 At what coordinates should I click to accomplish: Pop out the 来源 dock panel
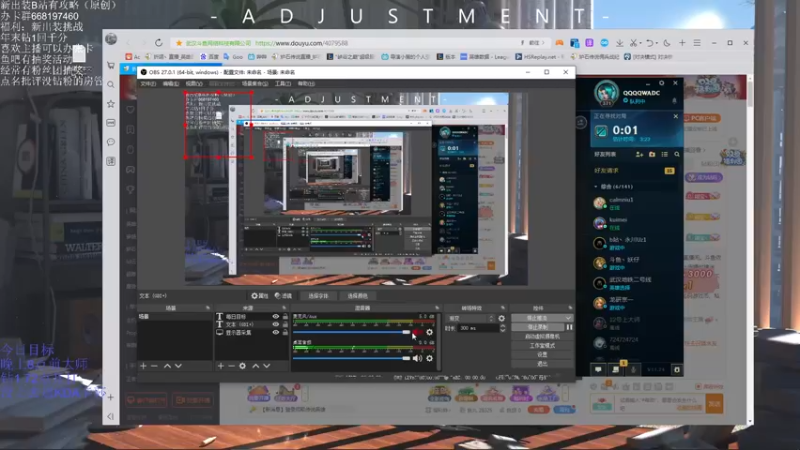[x=284, y=308]
